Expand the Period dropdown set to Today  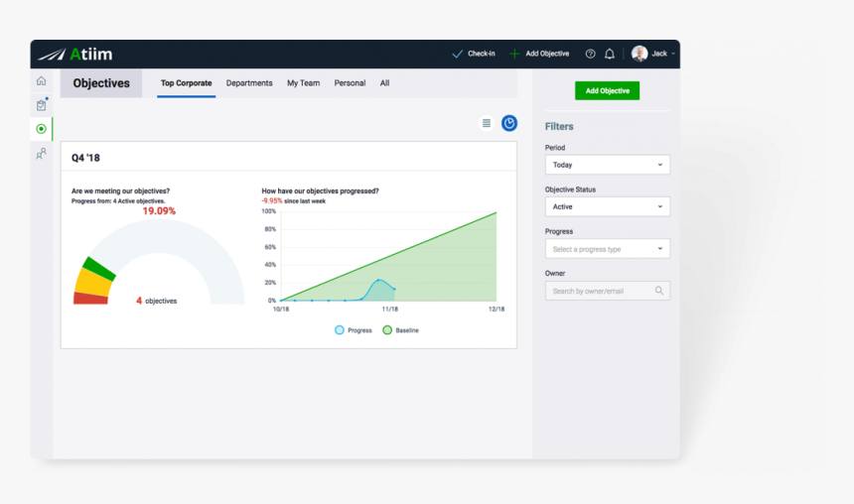[x=607, y=165]
